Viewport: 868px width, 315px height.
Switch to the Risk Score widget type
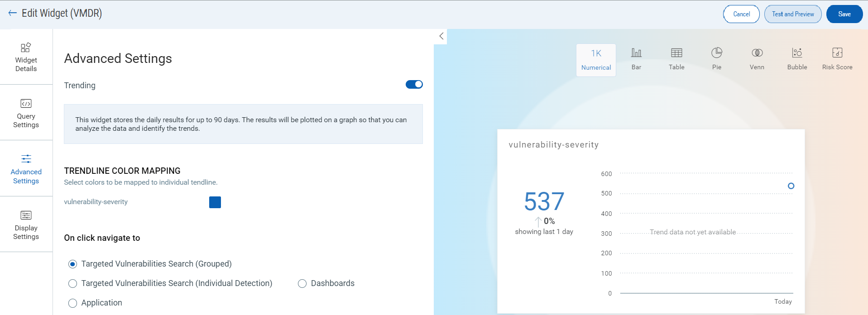pos(837,60)
